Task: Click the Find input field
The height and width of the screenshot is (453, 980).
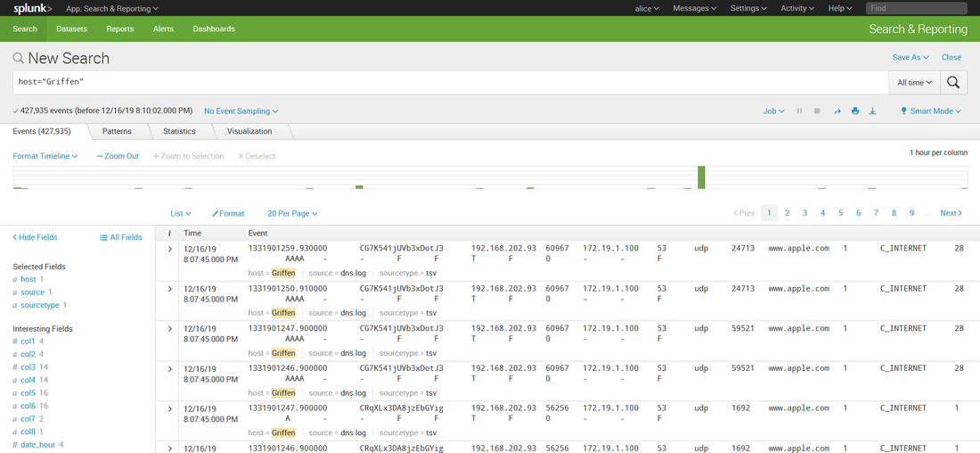Action: [916, 8]
